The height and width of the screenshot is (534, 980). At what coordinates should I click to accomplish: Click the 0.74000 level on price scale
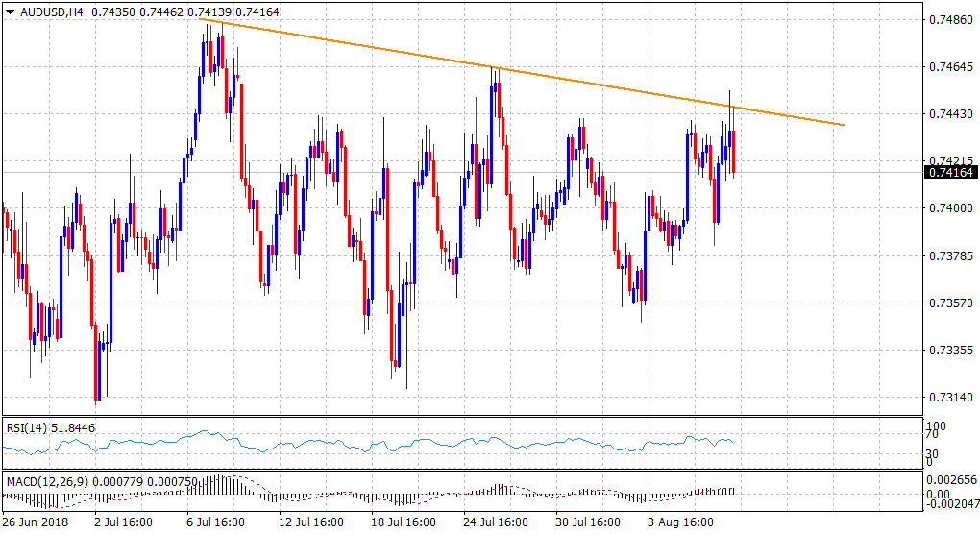click(x=949, y=208)
